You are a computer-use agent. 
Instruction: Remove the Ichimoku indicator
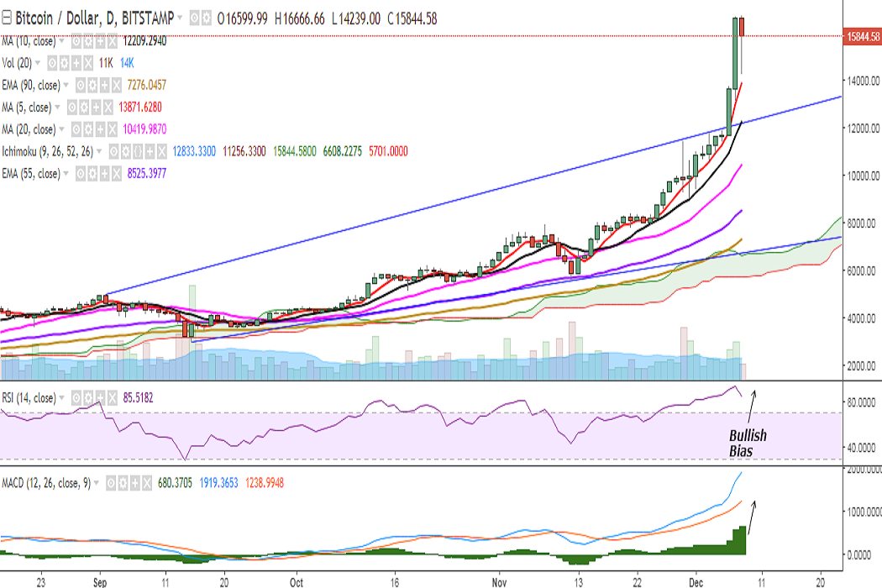[x=162, y=151]
